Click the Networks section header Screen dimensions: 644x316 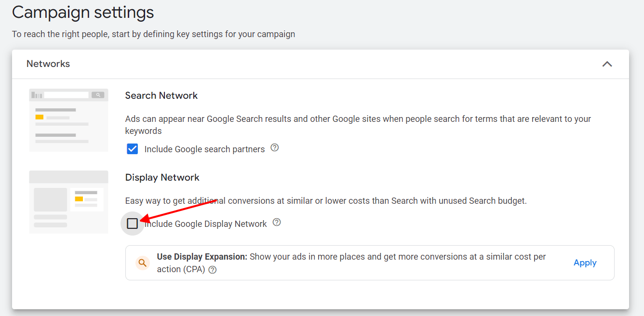pyautogui.click(x=48, y=64)
